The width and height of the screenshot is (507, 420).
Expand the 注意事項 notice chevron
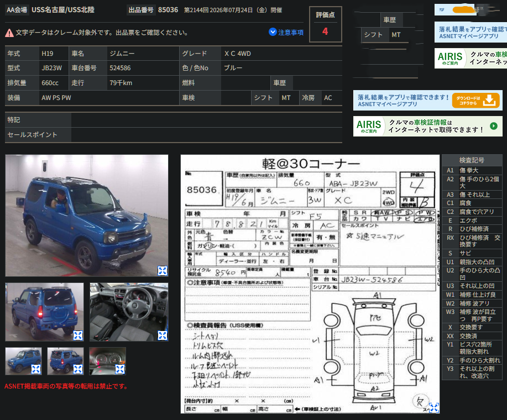273,32
